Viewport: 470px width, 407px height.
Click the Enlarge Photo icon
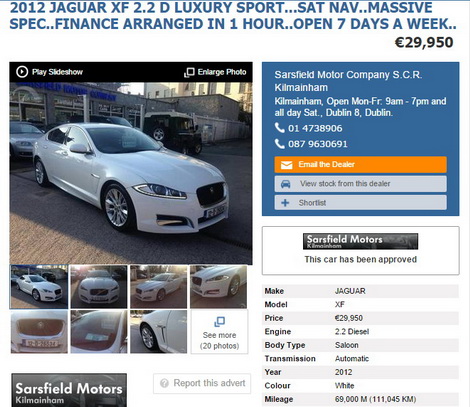189,72
